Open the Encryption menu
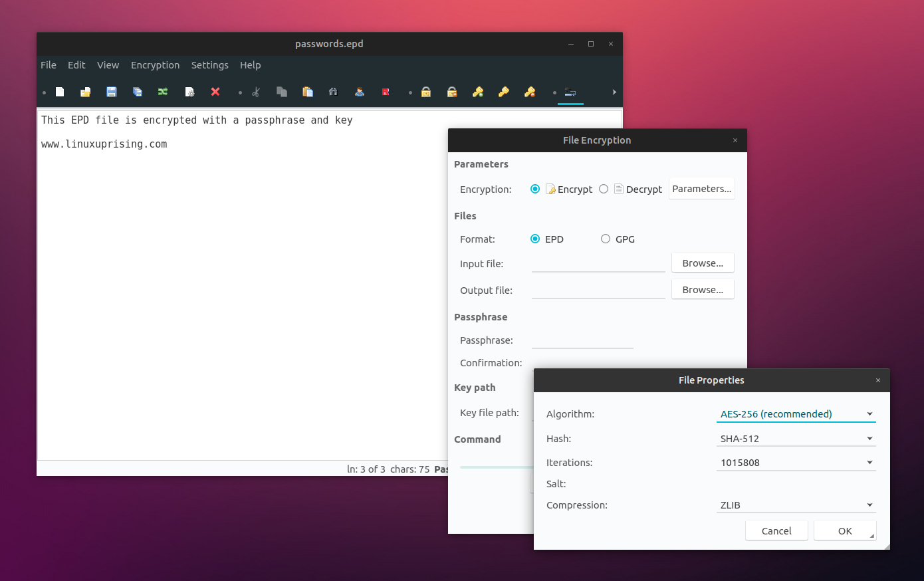This screenshot has height=581, width=924. [x=155, y=65]
